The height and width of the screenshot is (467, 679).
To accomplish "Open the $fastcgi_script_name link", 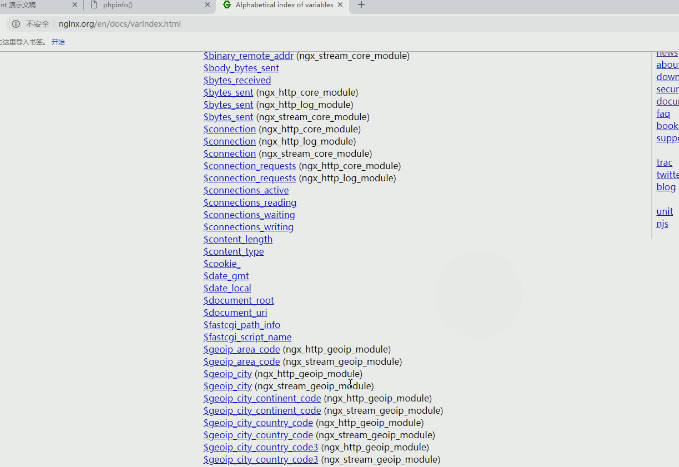I will pyautogui.click(x=247, y=337).
